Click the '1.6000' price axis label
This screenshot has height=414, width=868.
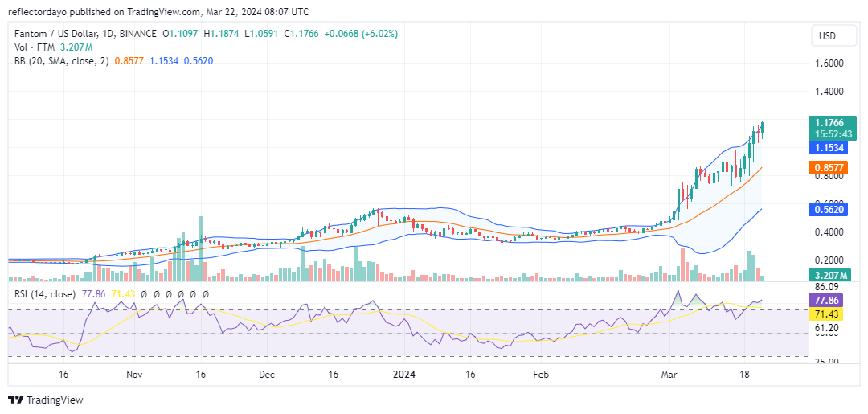click(x=828, y=63)
